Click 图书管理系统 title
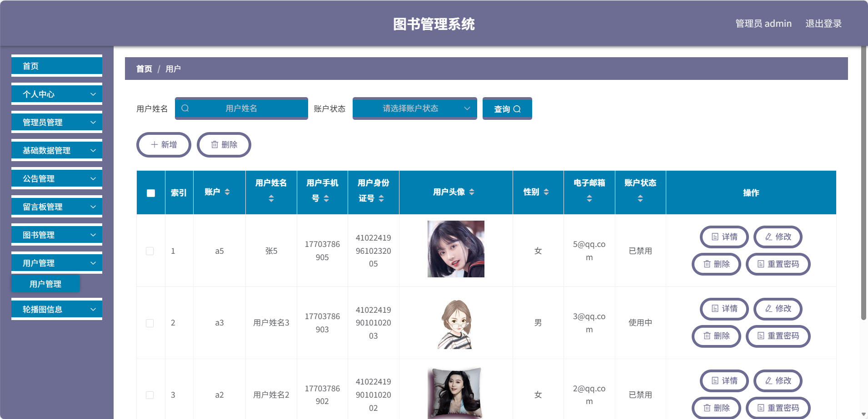 click(x=434, y=24)
